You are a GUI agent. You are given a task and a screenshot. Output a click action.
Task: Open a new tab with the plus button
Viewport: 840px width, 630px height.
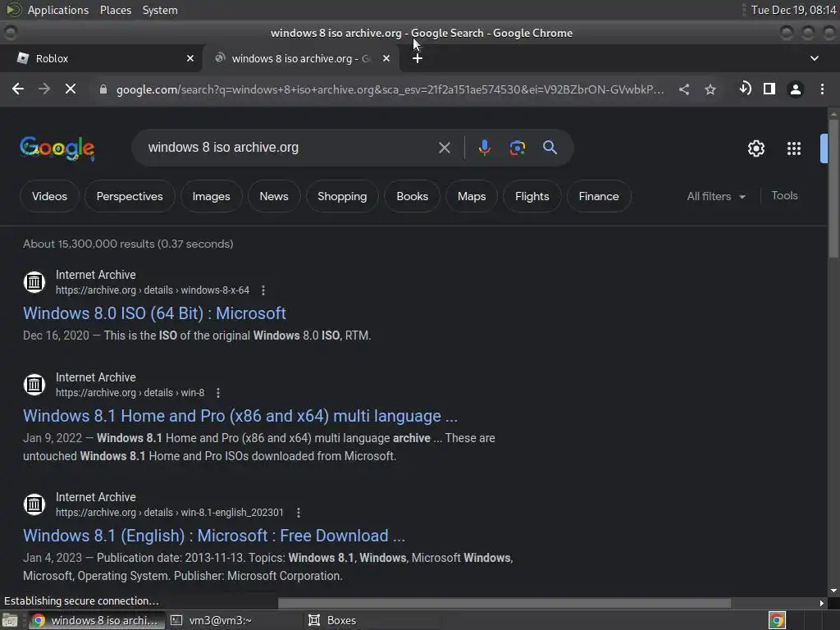pyautogui.click(x=418, y=58)
